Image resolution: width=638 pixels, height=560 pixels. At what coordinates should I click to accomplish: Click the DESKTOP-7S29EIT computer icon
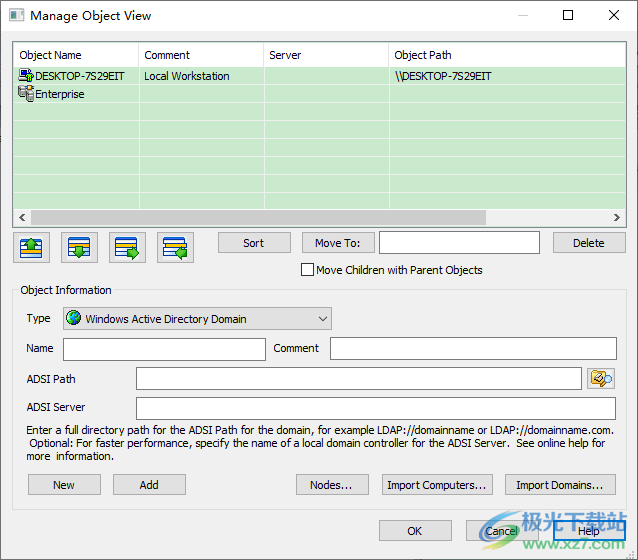click(x=26, y=76)
